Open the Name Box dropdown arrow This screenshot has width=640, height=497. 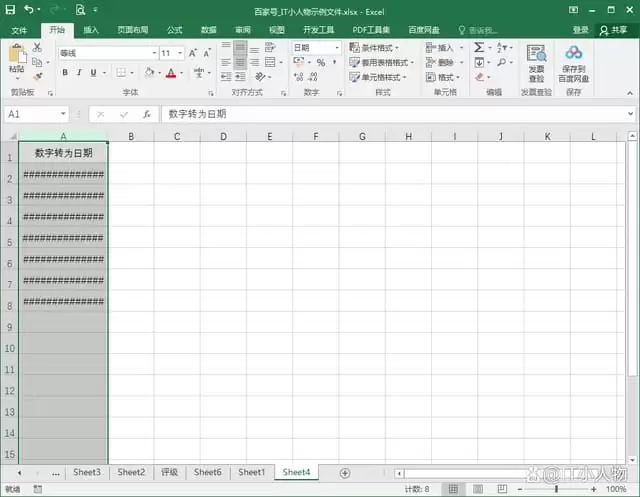pos(63,114)
